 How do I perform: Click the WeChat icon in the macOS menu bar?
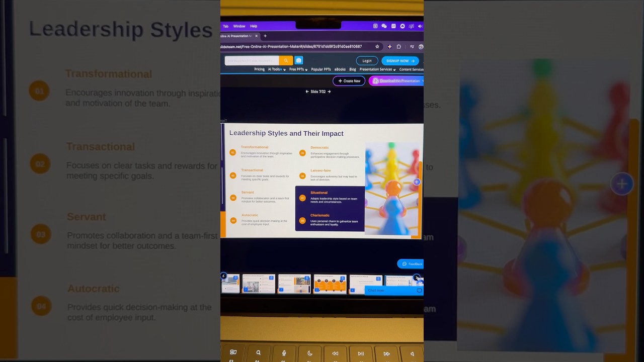coord(384,26)
